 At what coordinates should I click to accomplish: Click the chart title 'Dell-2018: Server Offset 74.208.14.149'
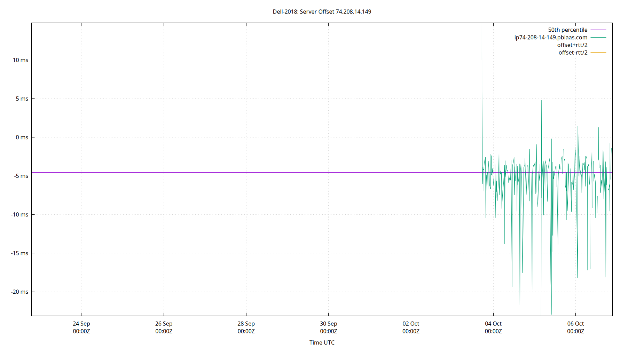(x=322, y=11)
